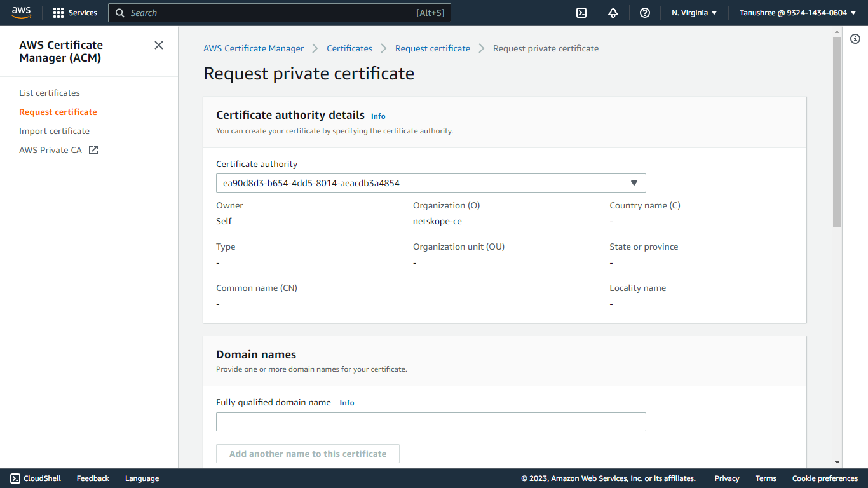This screenshot has width=868, height=488.
Task: Click the AWS logo home icon
Action: point(21,13)
